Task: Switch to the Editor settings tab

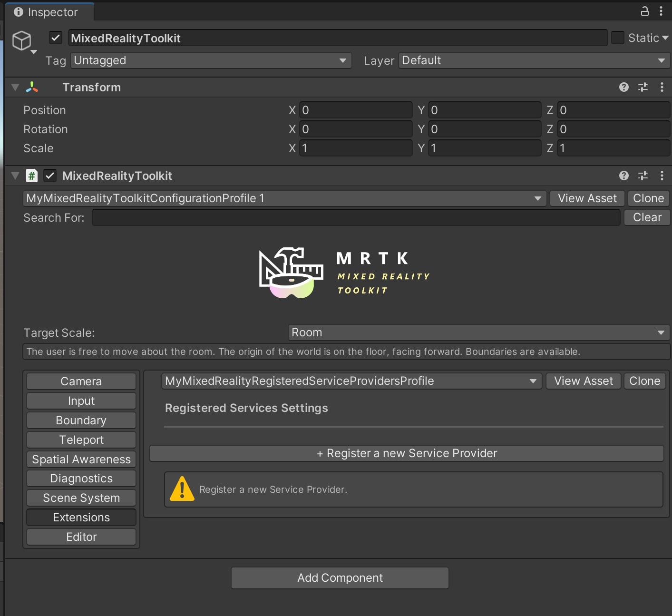Action: click(x=81, y=537)
